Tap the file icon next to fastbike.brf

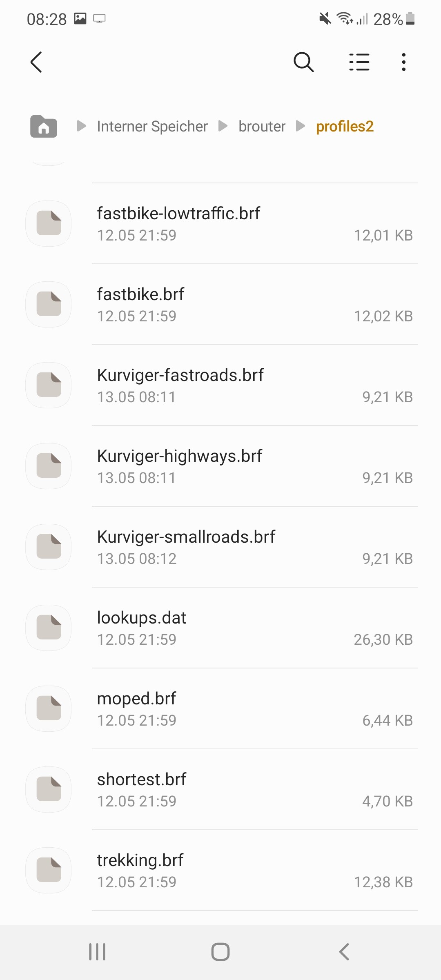(49, 304)
